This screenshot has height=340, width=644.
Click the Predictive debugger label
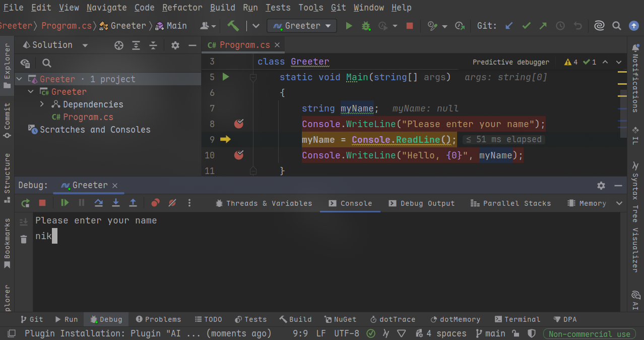point(510,62)
